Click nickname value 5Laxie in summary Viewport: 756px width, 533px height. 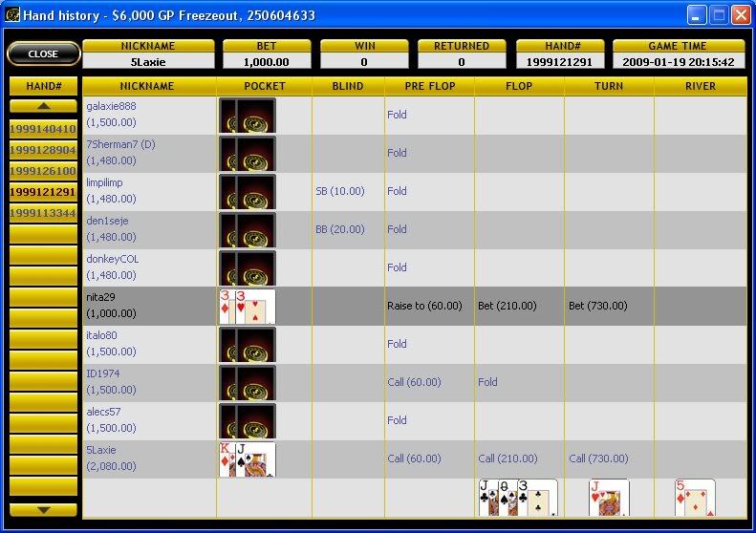point(148,62)
